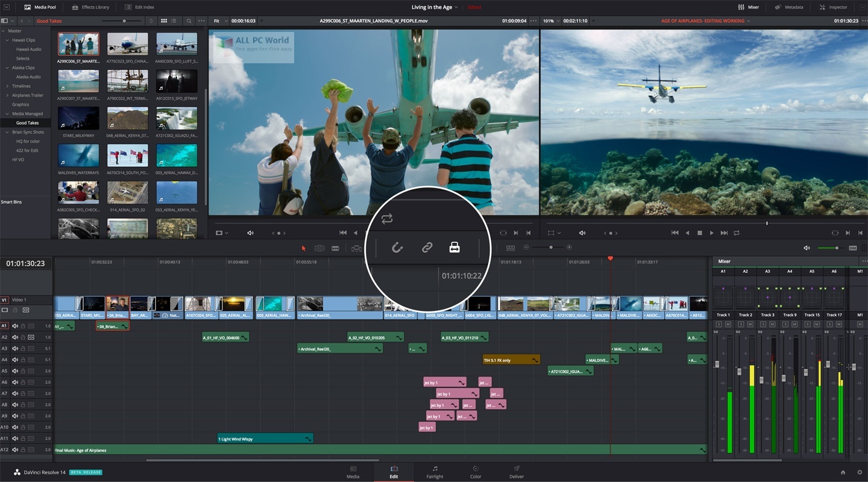Toggle the V1 track destination selector
The image size is (868, 482).
tap(4, 299)
